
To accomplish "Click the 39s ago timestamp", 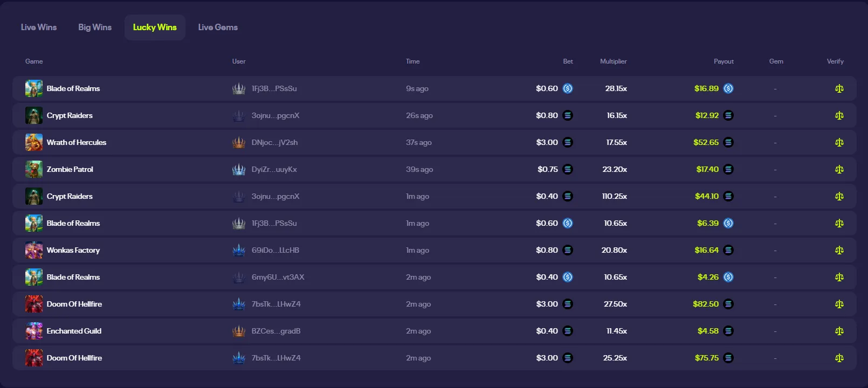I will coord(419,169).
